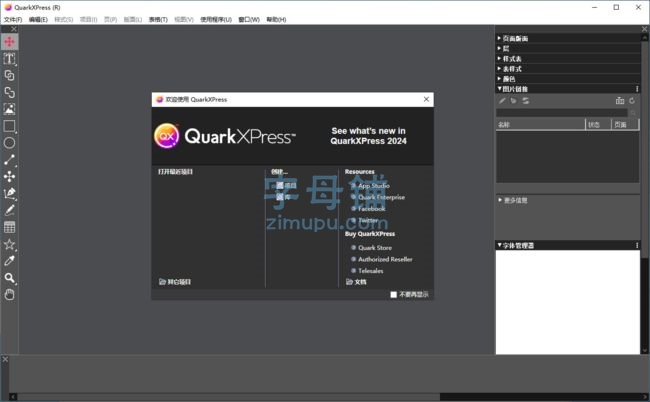The image size is (650, 402).
Task: Select the Starburst tool
Action: [9, 244]
